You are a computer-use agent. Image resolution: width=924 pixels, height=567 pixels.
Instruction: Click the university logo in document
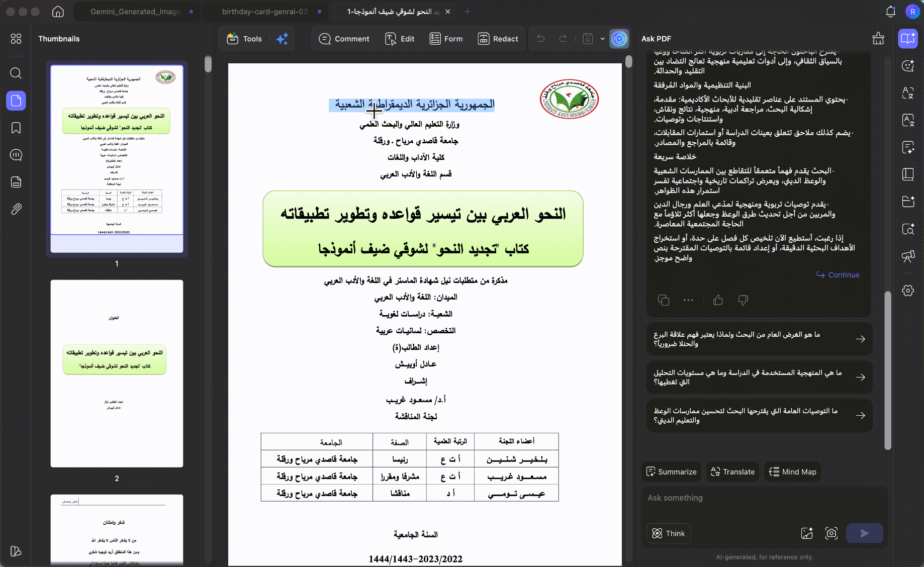(569, 99)
